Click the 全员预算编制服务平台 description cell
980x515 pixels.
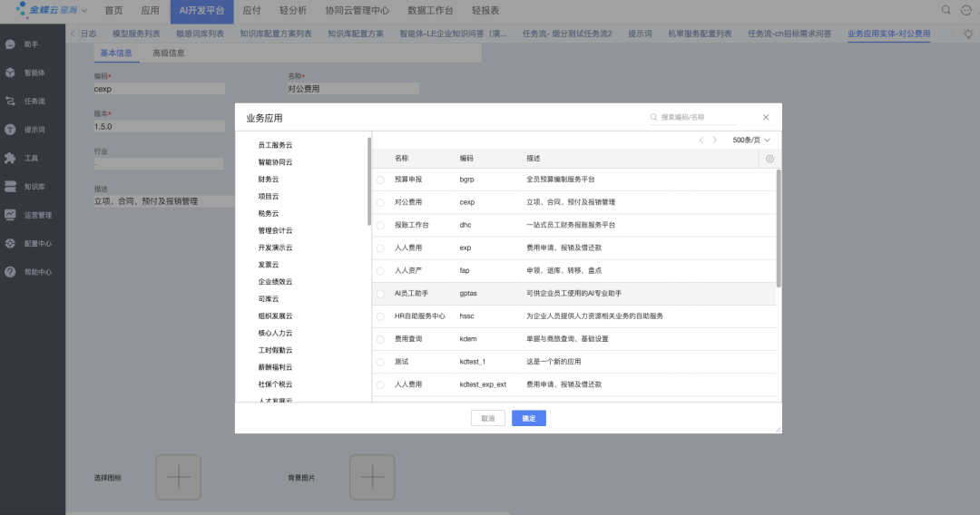(561, 180)
